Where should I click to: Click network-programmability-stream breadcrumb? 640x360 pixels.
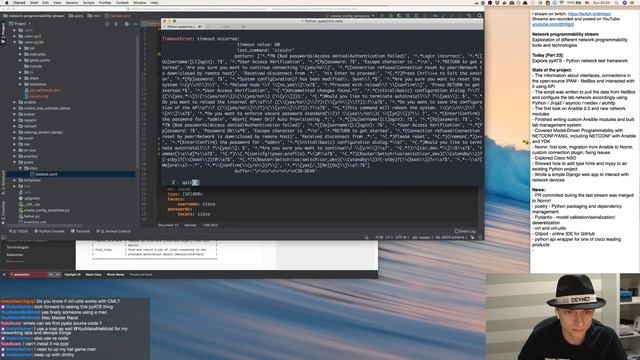tap(34, 16)
